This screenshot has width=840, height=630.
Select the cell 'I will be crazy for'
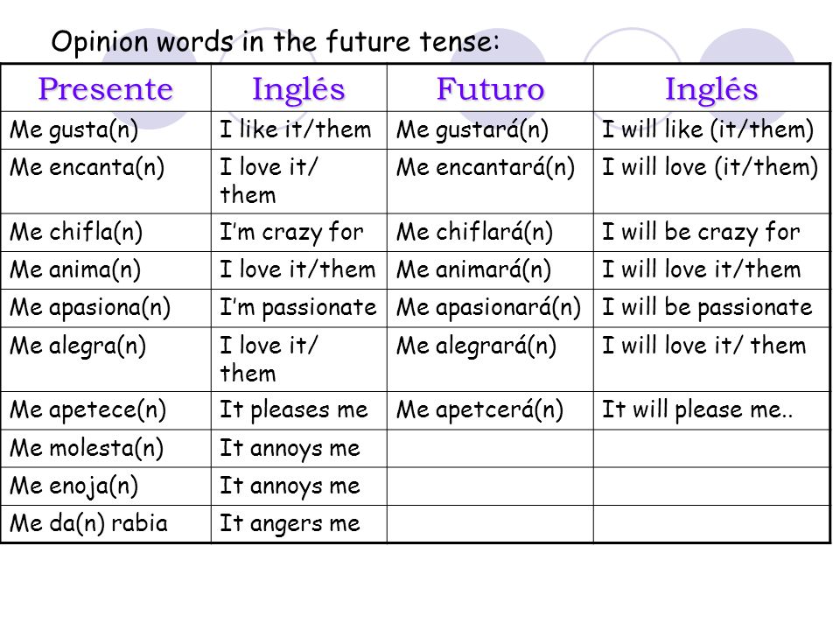click(x=711, y=233)
